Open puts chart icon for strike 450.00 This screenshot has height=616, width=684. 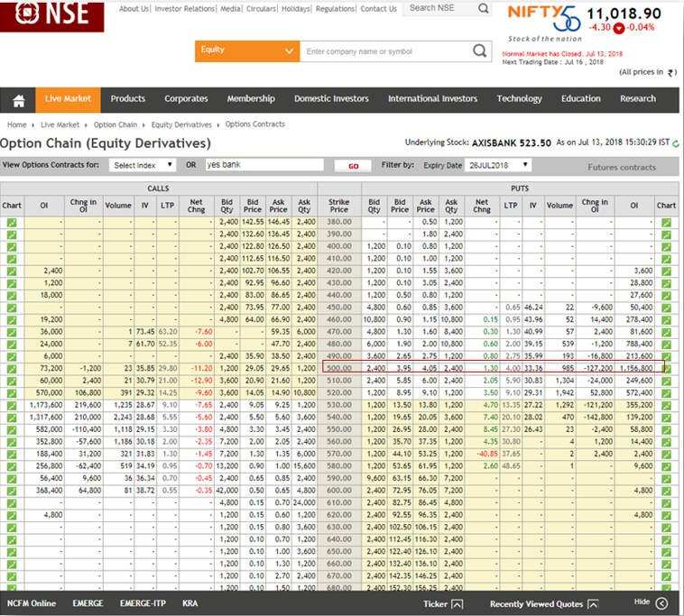666,308
